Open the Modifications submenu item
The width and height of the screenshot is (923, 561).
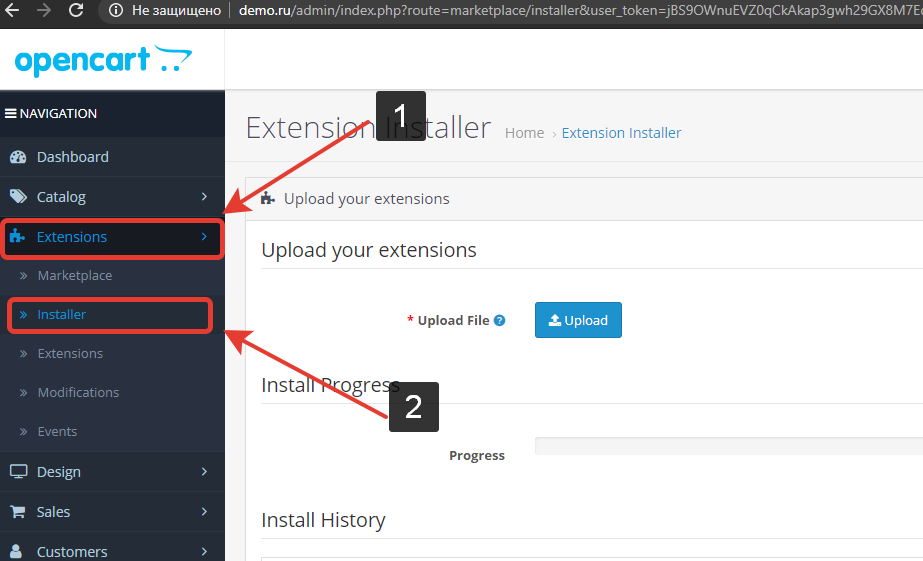pyautogui.click(x=78, y=393)
